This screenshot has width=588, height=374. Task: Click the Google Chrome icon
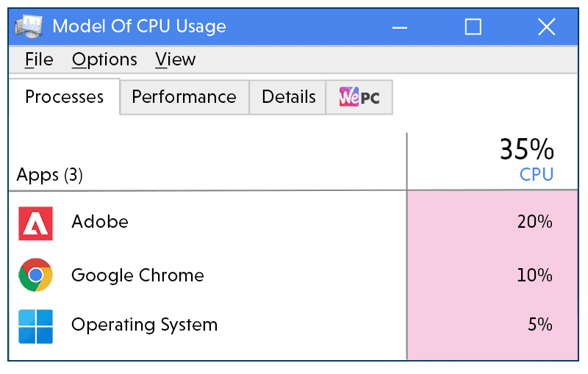35,276
